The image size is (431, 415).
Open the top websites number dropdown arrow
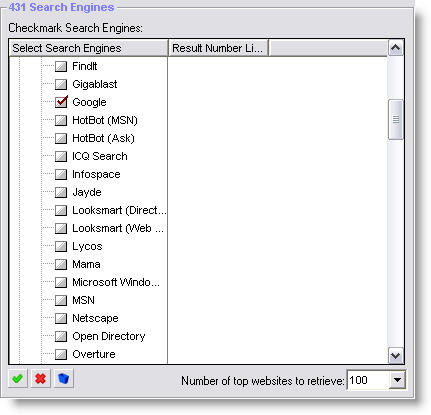397,380
